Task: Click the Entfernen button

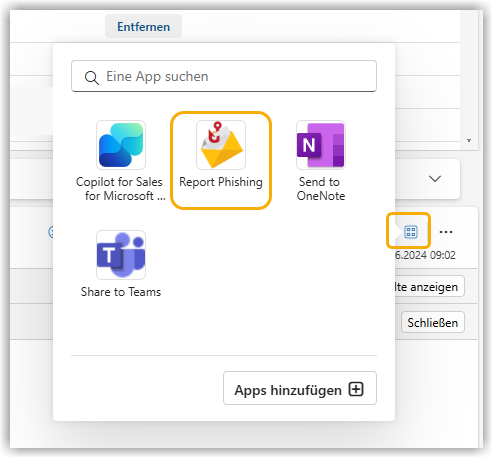Action: [x=143, y=27]
